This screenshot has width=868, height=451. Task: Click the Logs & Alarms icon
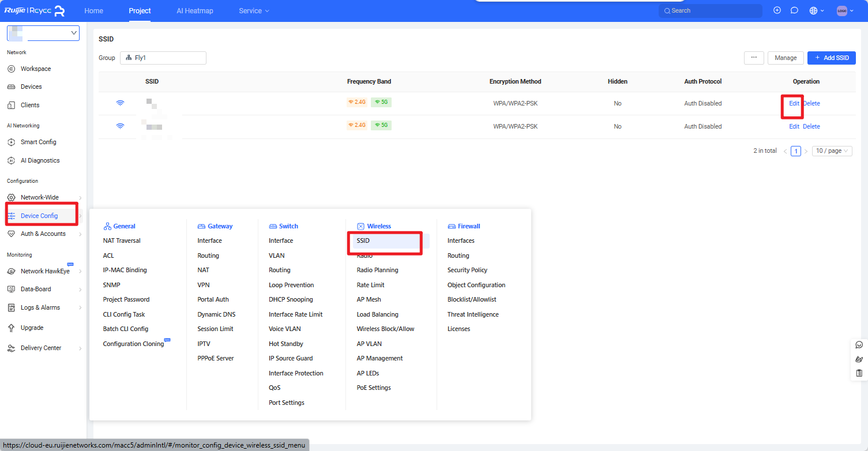[x=11, y=307]
